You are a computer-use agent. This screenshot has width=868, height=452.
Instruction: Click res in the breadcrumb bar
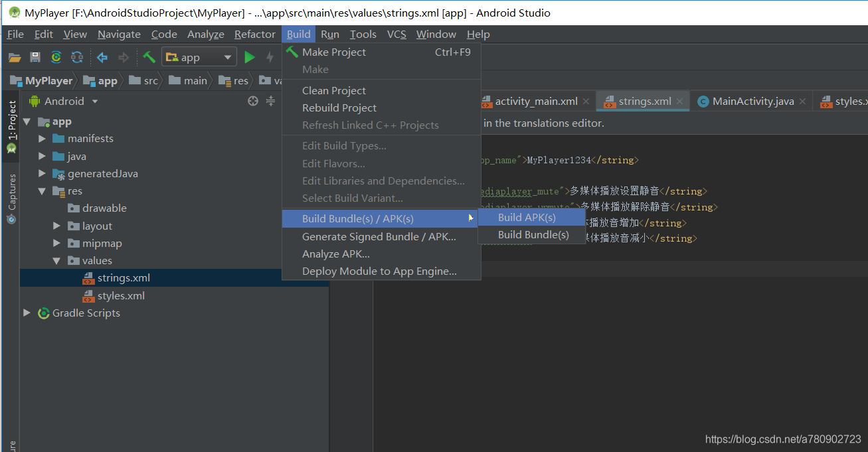233,81
